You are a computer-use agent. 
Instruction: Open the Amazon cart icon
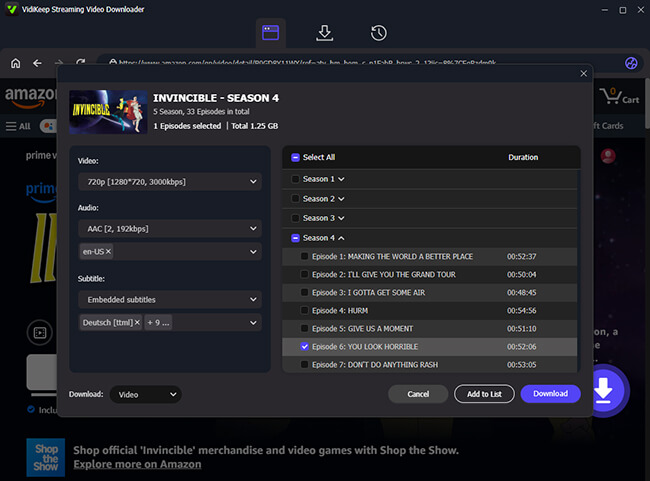[619, 96]
